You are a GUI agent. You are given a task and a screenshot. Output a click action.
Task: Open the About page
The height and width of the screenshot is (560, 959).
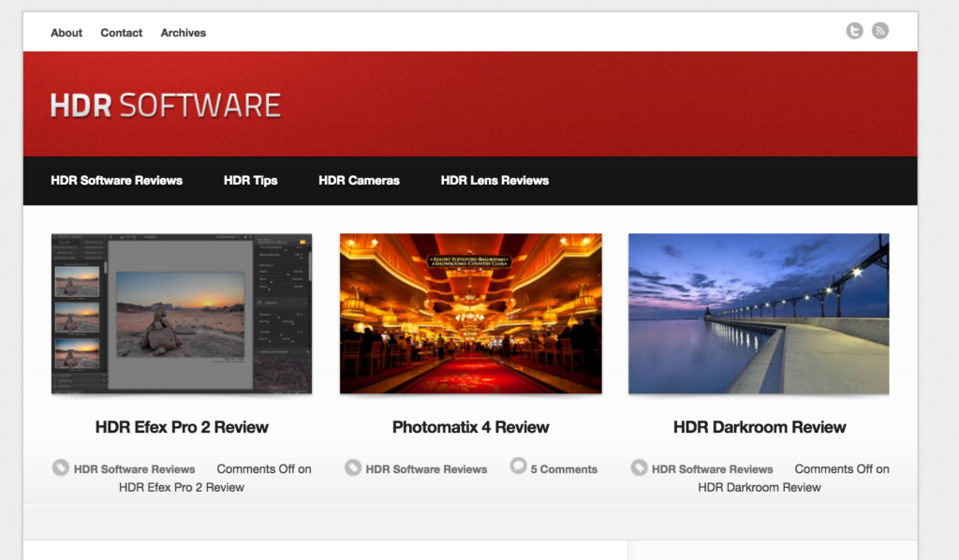66,33
